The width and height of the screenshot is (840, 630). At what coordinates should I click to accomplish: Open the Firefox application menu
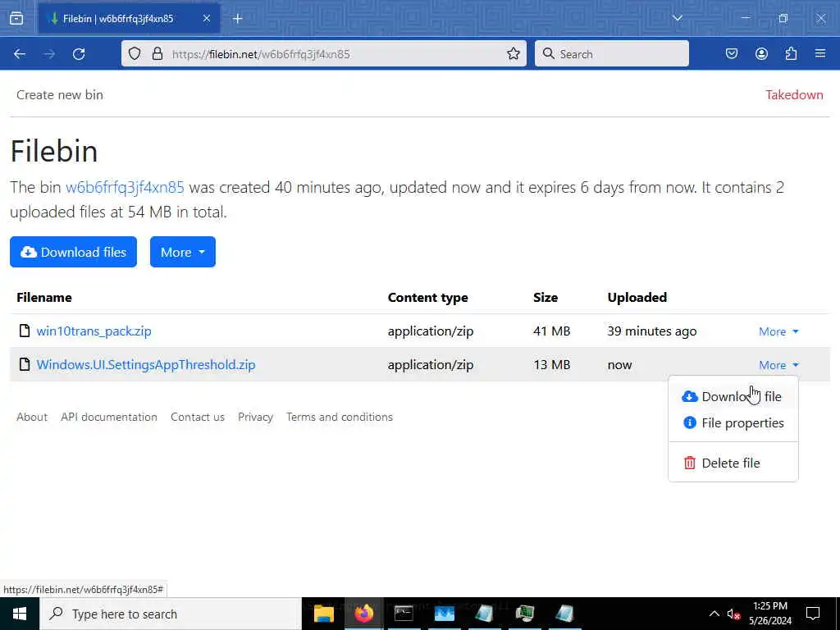tap(820, 53)
